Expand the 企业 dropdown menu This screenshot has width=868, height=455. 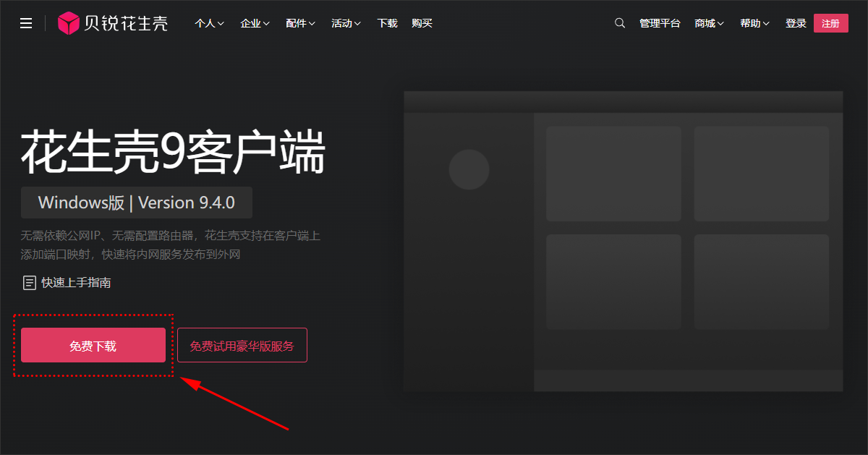point(255,23)
